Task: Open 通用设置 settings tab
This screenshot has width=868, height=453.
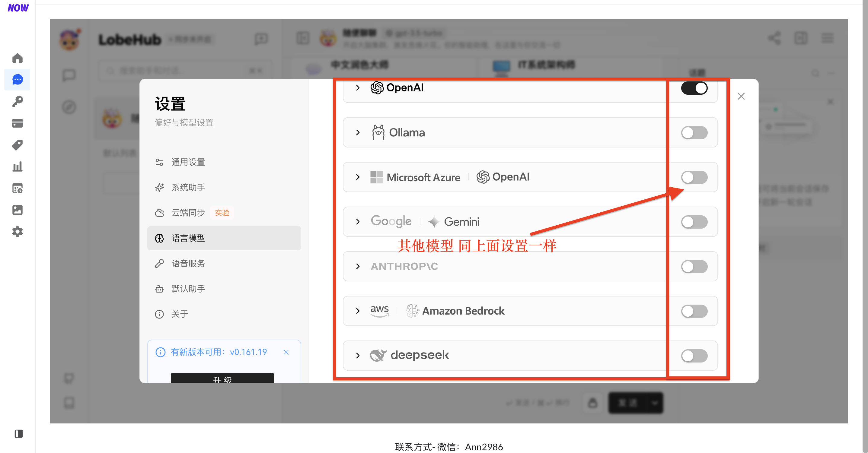Action: click(224, 162)
